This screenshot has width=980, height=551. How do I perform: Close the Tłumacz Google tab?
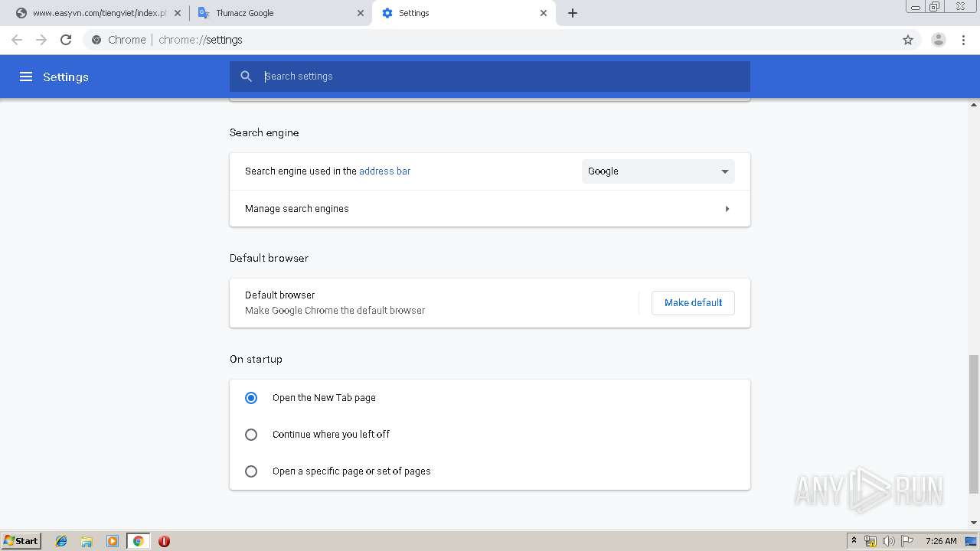(361, 13)
